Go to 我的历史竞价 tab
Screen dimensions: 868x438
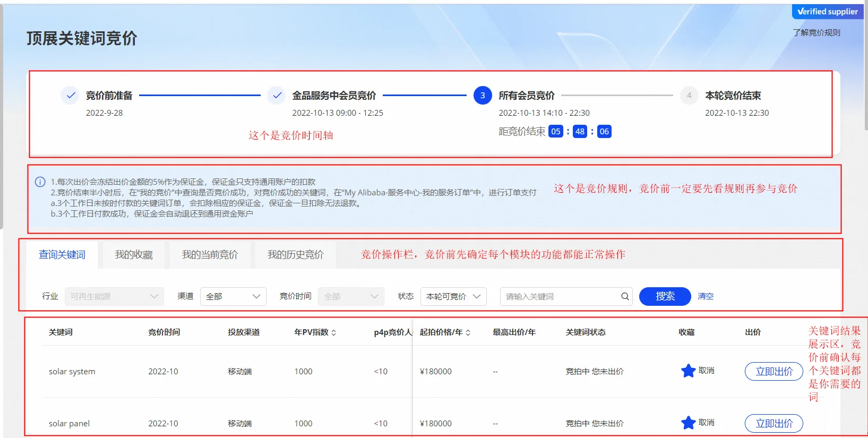tap(295, 255)
